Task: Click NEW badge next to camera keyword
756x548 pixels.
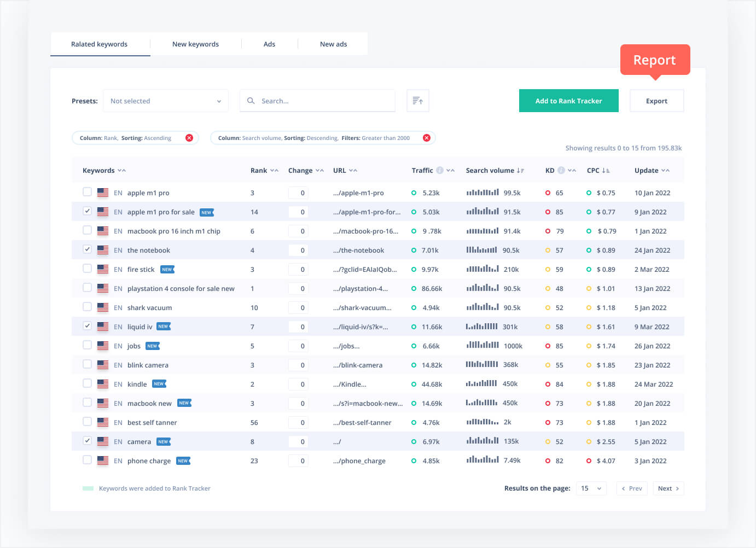Action: 164,442
